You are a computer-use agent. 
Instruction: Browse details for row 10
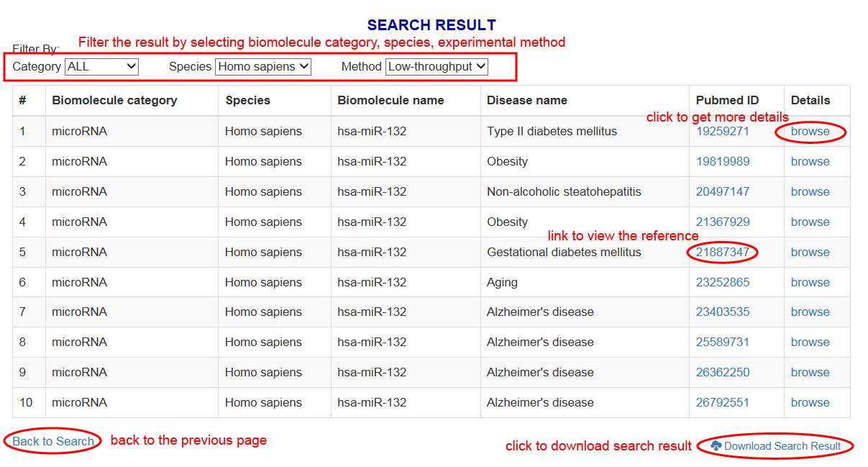click(810, 402)
